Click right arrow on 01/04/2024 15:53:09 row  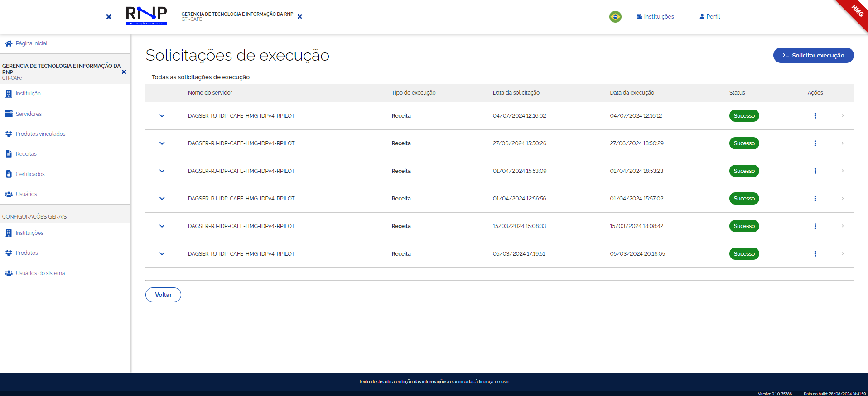click(842, 171)
